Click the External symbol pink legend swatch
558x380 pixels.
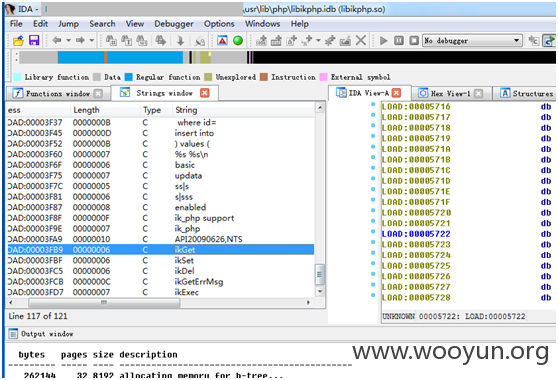pos(323,77)
